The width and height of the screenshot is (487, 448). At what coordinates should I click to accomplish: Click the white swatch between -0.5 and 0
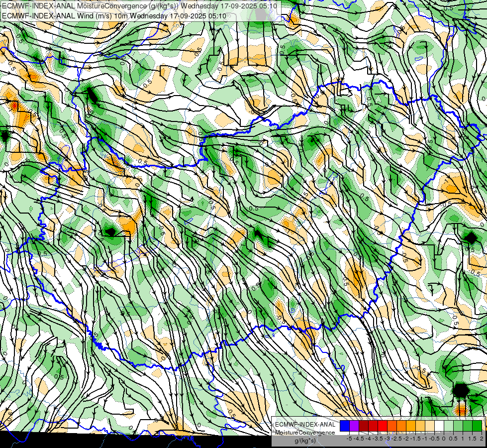(x=439, y=426)
